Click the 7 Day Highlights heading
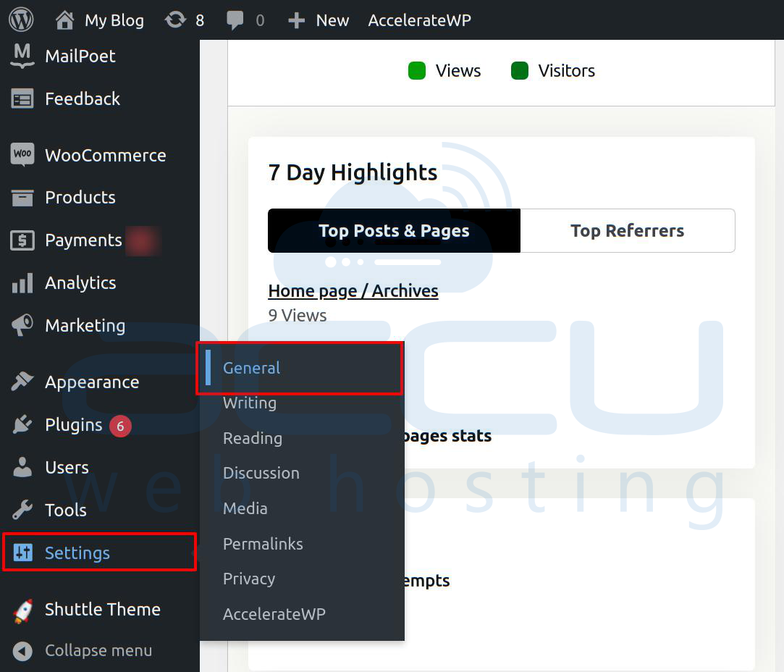Viewport: 784px width, 672px height. point(353,172)
